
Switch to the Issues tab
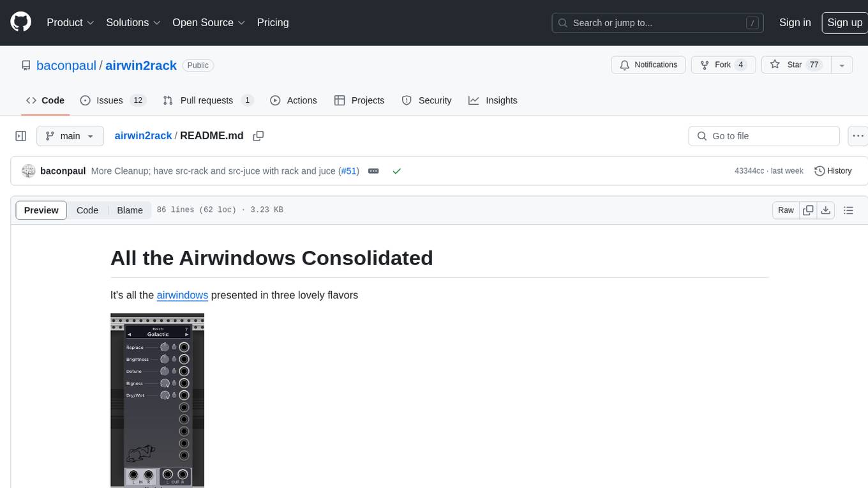(113, 100)
